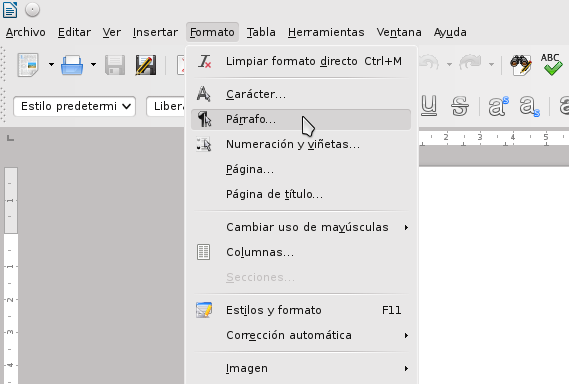The width and height of the screenshot is (569, 384).
Task: Click the font name box 'Libera'
Action: [166, 106]
